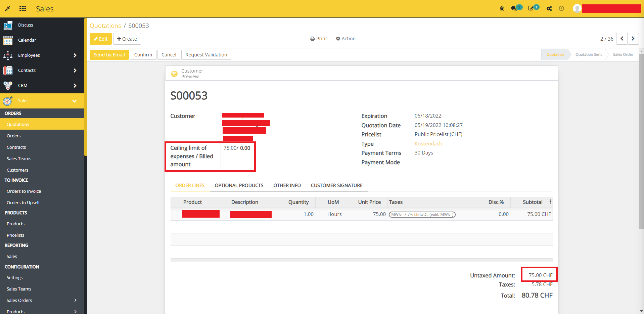This screenshot has width=644, height=314.
Task: Click the Customer Preview globe icon
Action: (x=174, y=74)
